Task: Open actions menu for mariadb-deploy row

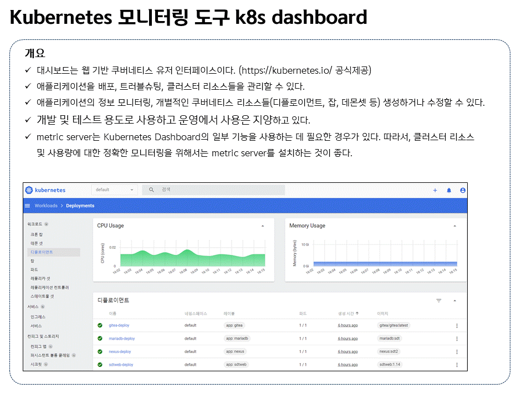Action: click(x=457, y=339)
